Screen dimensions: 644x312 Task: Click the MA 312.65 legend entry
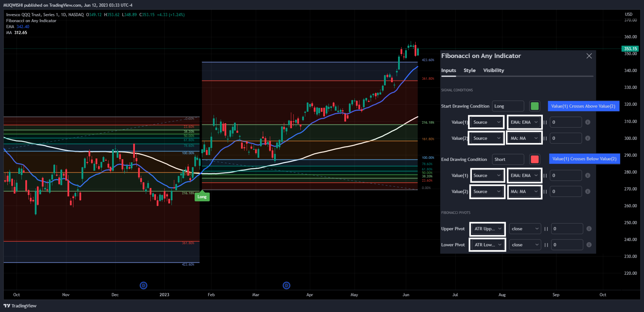[x=17, y=33]
